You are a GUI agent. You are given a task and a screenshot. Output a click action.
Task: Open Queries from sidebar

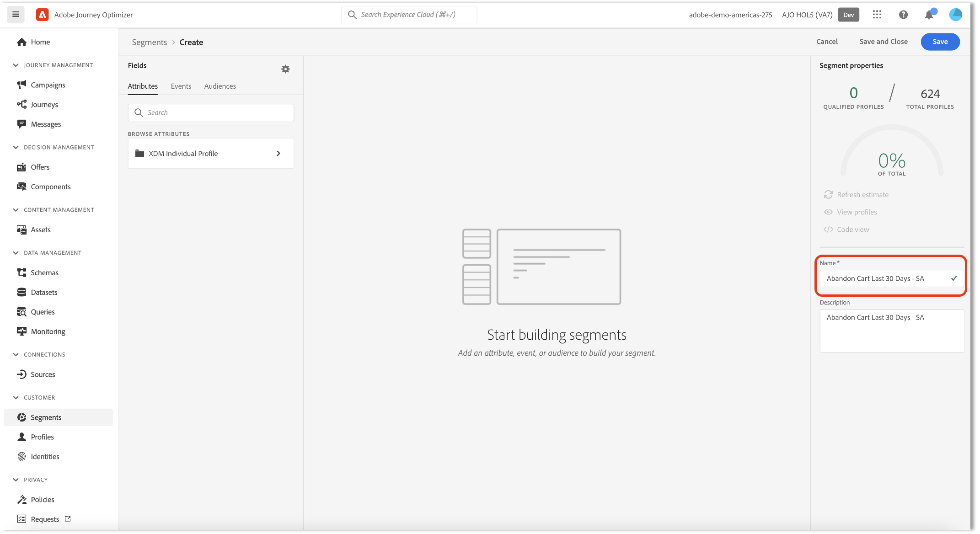36,312
